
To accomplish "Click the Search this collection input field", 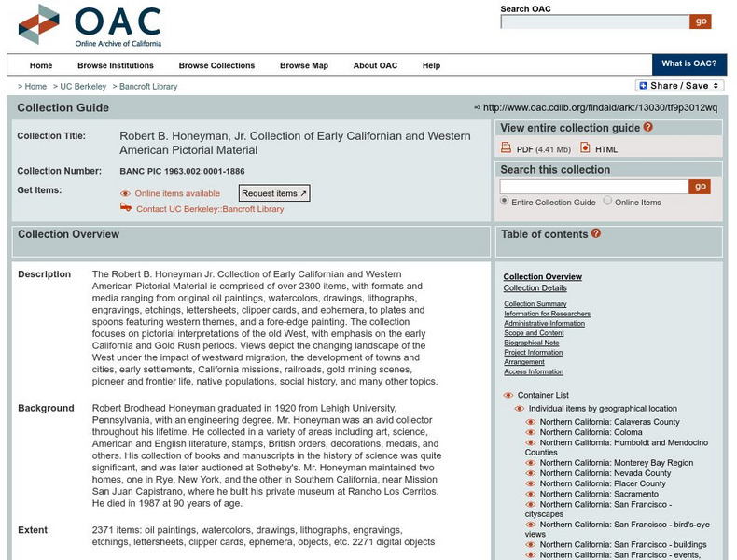I will pyautogui.click(x=594, y=187).
